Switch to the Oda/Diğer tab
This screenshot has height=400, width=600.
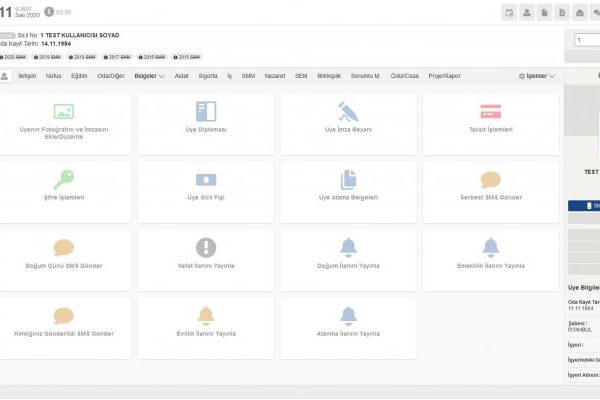111,76
